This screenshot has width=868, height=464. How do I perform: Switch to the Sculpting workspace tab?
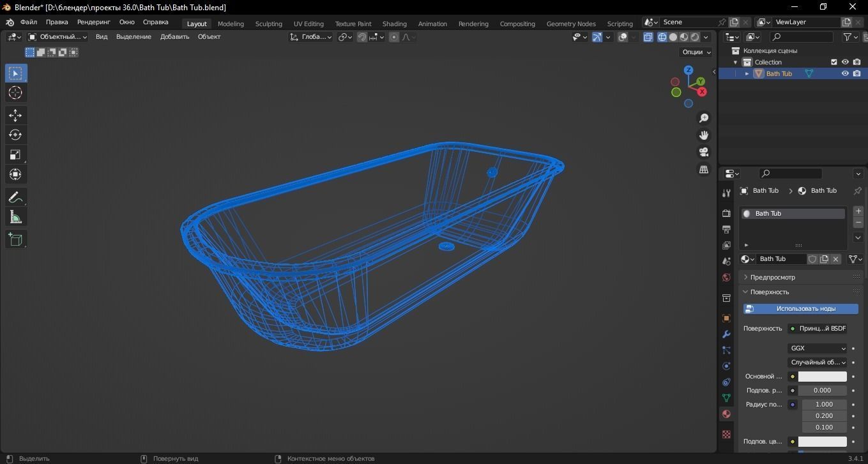[268, 24]
